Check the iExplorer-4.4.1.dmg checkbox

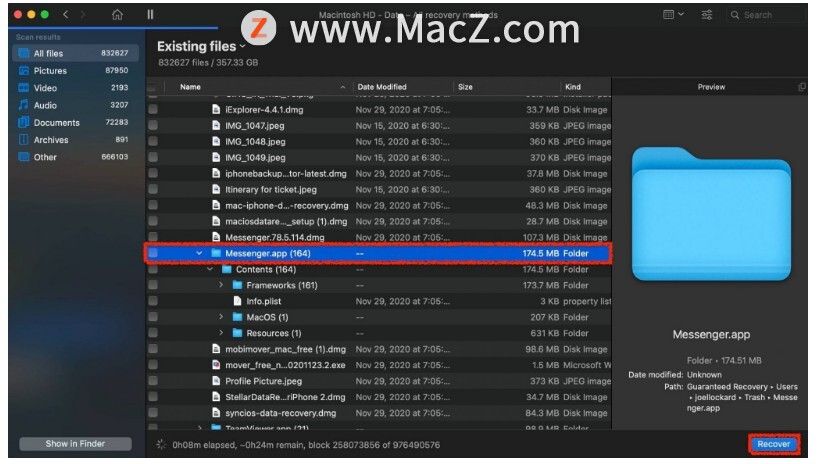pyautogui.click(x=153, y=109)
